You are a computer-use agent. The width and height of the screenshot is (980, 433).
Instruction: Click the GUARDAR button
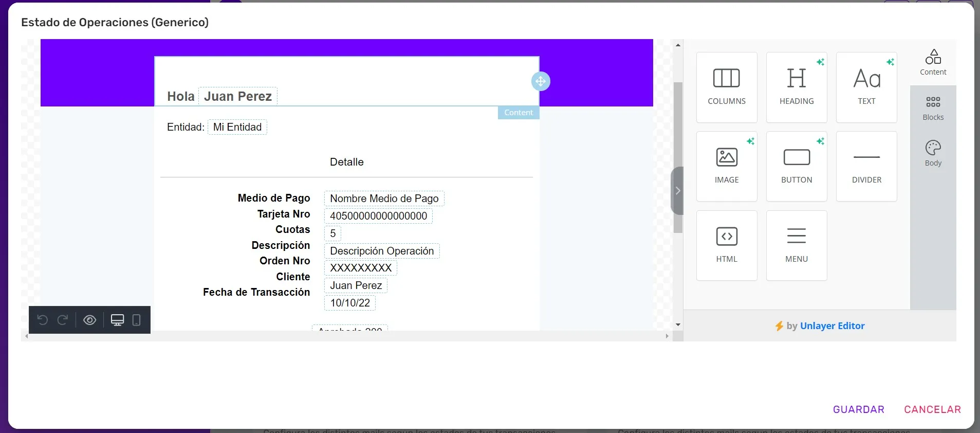[859, 409]
